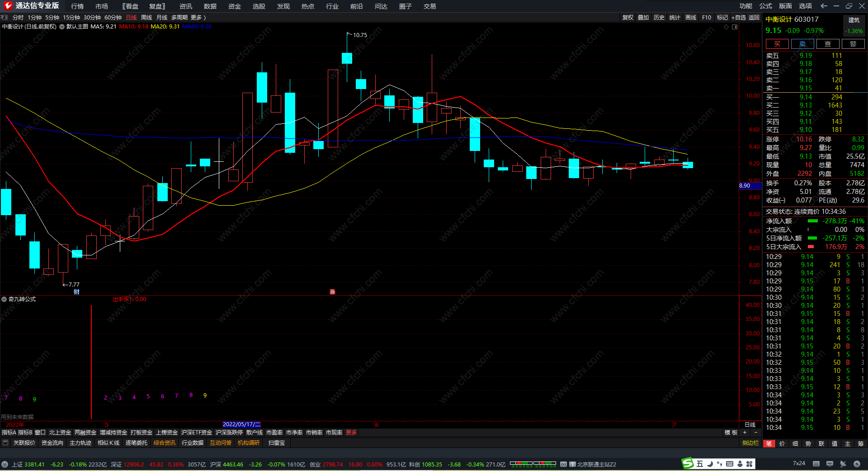Open the 公式 formula menu

coord(766,6)
